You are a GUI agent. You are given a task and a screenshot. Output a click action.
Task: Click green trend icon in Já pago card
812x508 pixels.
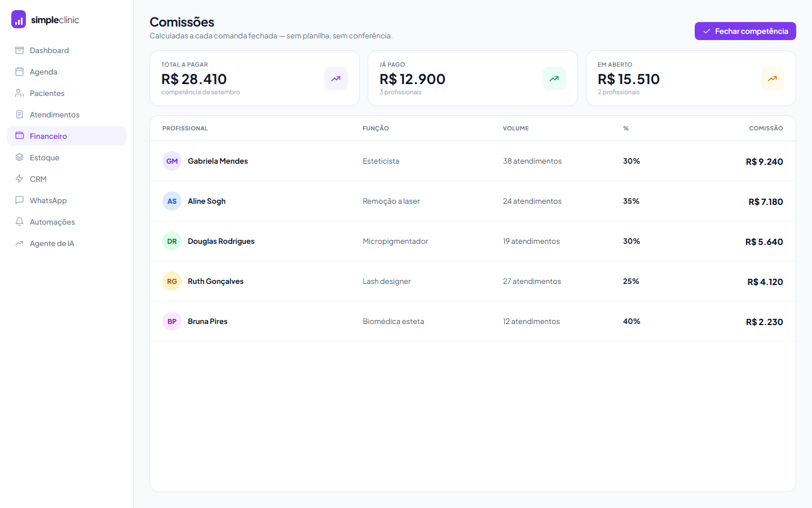[x=554, y=78]
